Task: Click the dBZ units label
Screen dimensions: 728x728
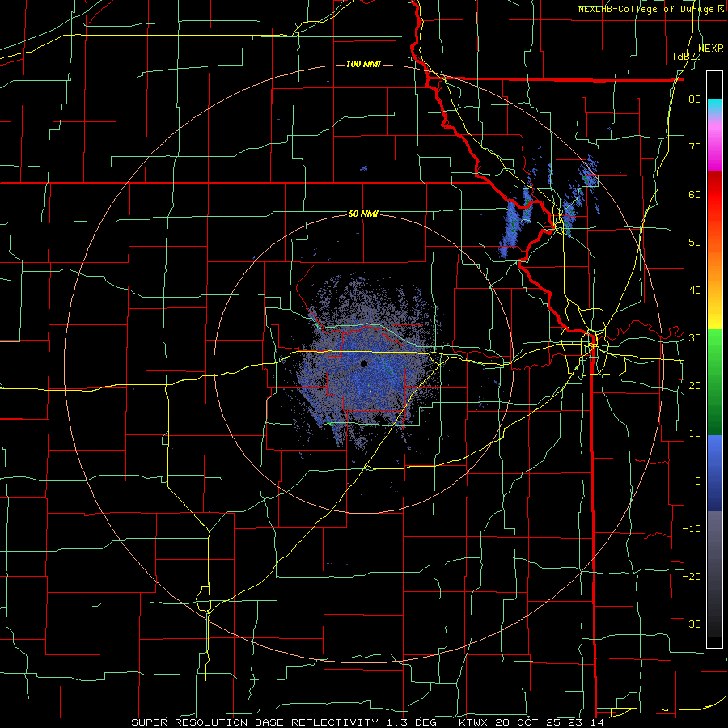Action: pos(687,56)
